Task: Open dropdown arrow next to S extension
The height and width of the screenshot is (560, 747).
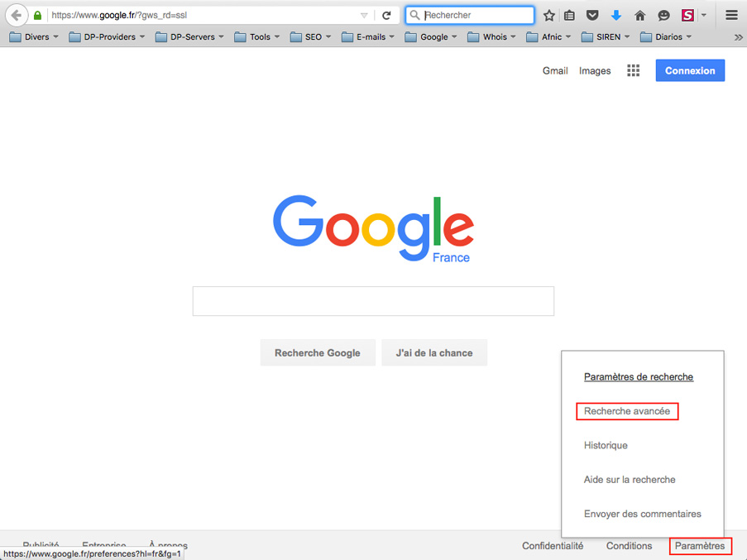Action: click(704, 15)
